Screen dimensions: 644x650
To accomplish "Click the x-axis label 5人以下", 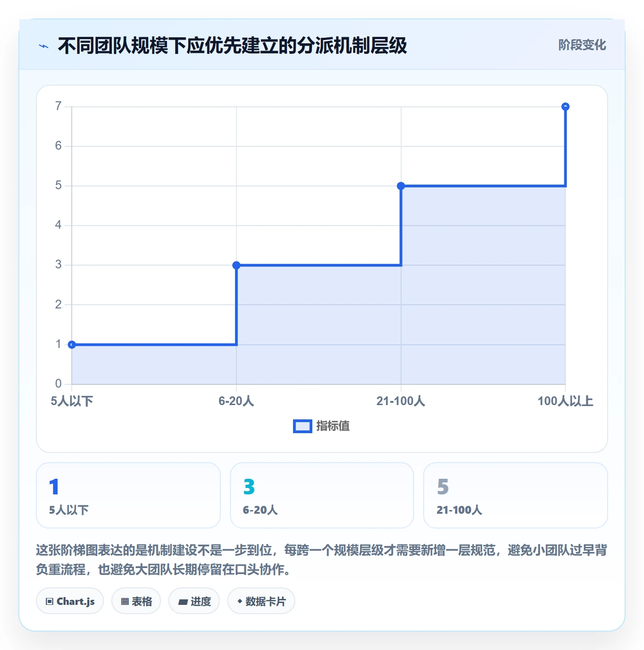I will point(72,401).
